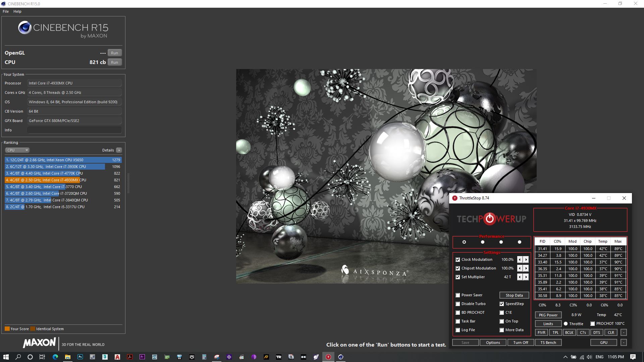The width and height of the screenshot is (644, 362).
Task: Open the Calculator taskbar icon
Action: 204,357
